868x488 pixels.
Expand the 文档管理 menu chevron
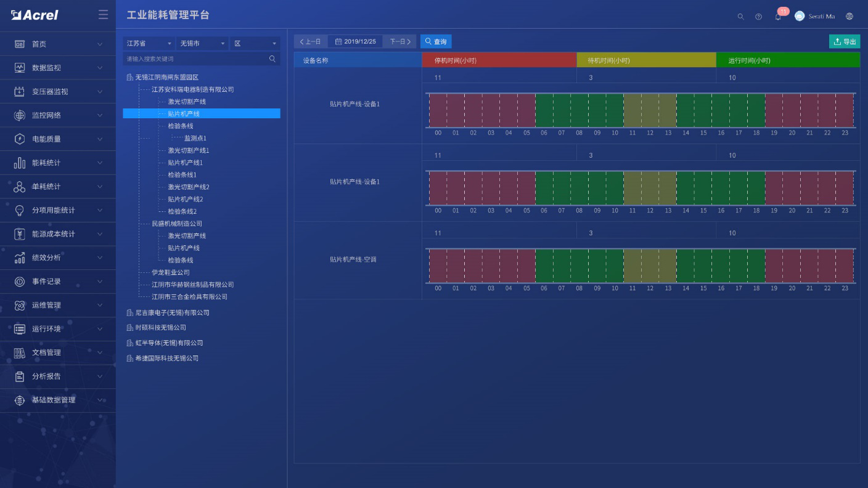tap(100, 352)
